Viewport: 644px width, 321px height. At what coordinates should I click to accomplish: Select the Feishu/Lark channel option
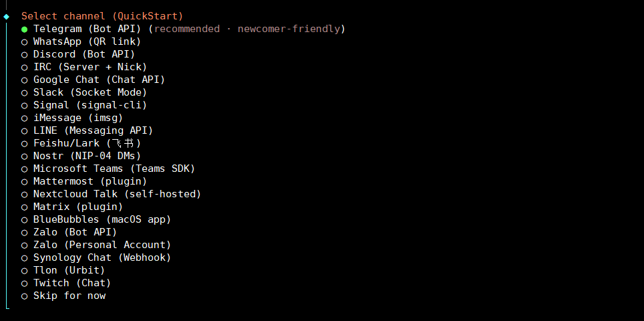(x=25, y=143)
